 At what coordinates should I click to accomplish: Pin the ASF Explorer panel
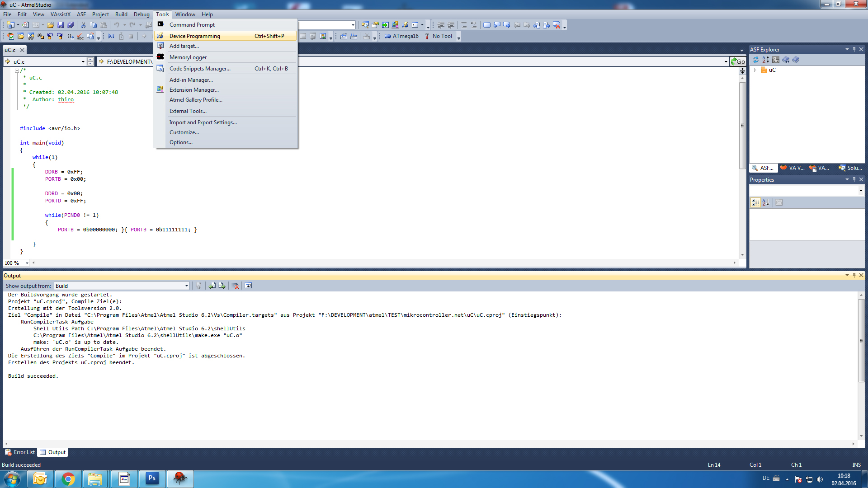tap(854, 49)
